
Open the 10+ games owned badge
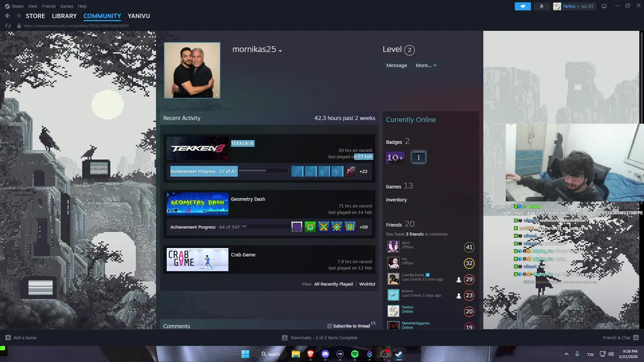point(395,157)
